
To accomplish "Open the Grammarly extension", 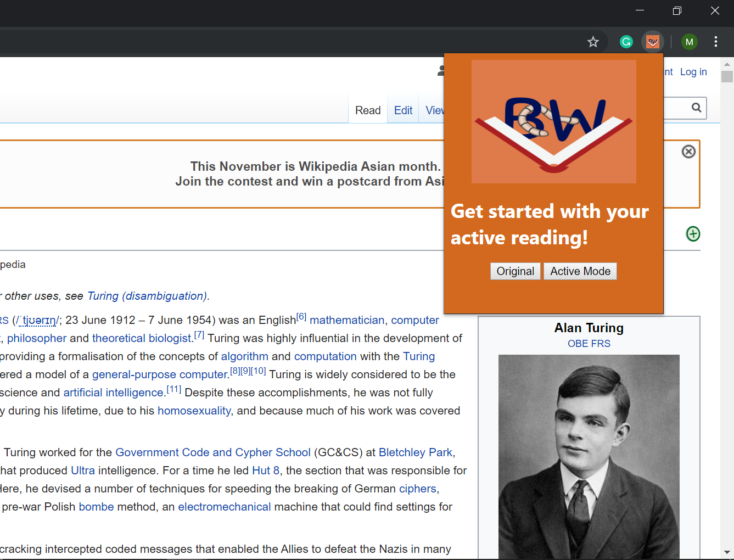I will pyautogui.click(x=626, y=41).
